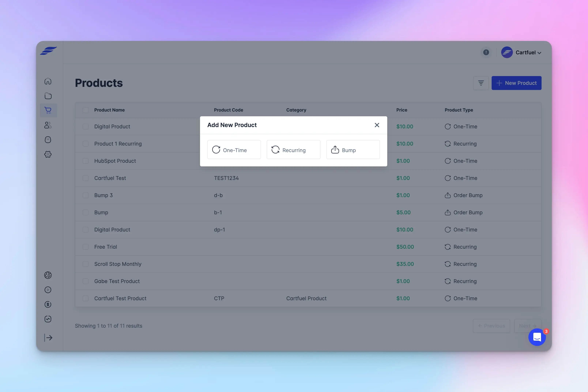This screenshot has width=588, height=392.
Task: Open the folder icon in sidebar
Action: tap(48, 96)
